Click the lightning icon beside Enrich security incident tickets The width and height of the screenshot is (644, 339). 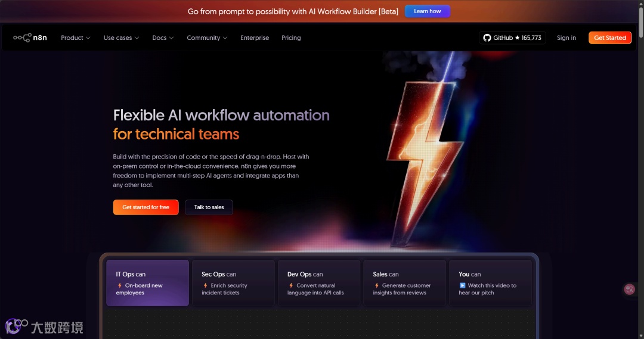[x=205, y=285]
